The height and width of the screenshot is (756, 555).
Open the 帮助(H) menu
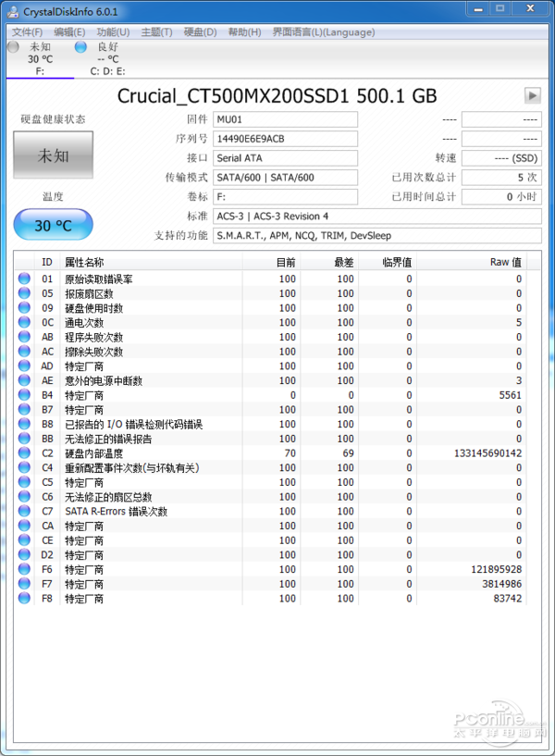pos(244,32)
